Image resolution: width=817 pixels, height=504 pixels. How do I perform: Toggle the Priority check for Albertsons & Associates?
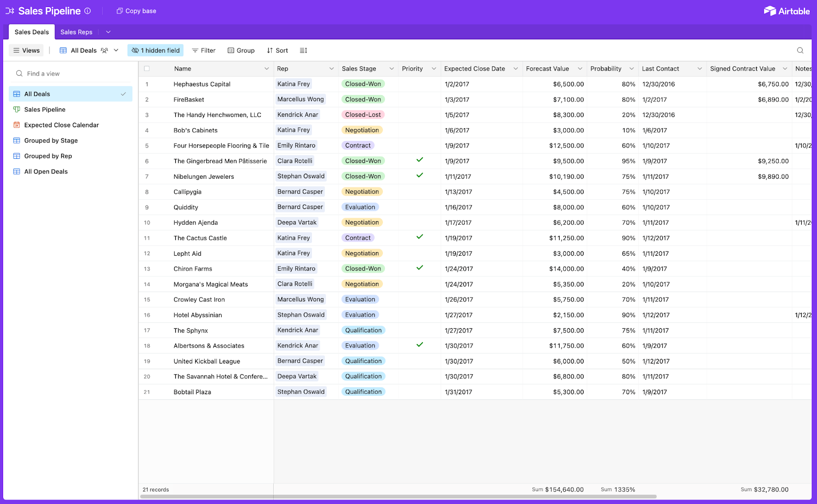[x=420, y=345]
